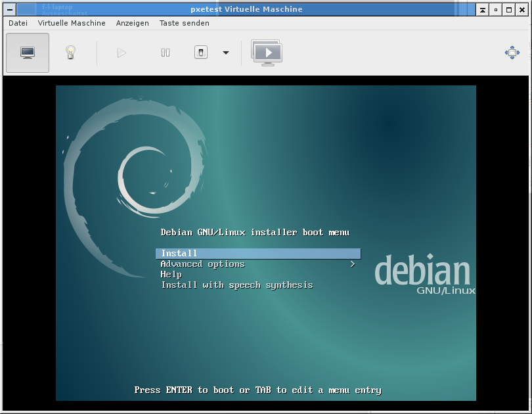Manage VM snapshots icon
Image resolution: width=532 pixels, height=414 pixels.
(267, 53)
